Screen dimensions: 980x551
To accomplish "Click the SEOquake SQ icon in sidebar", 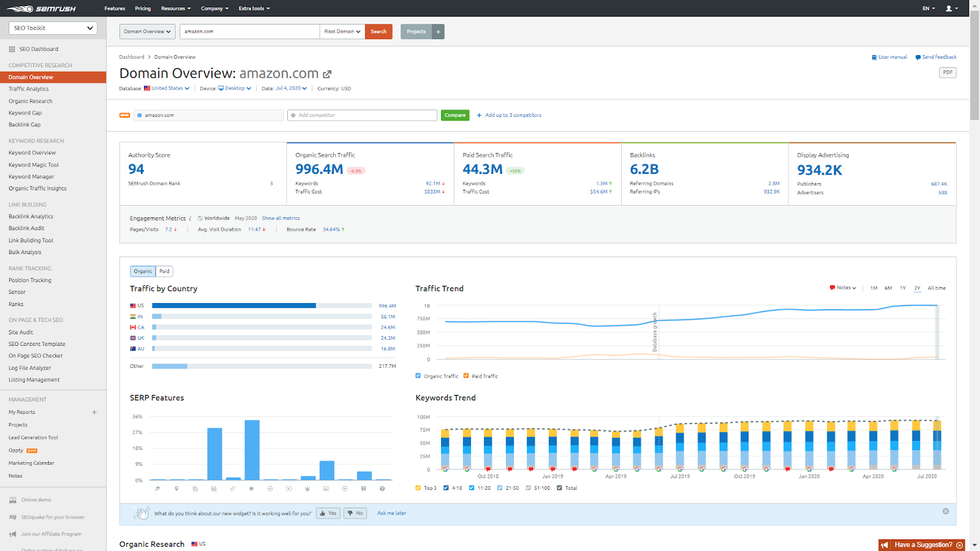I will click(13, 517).
